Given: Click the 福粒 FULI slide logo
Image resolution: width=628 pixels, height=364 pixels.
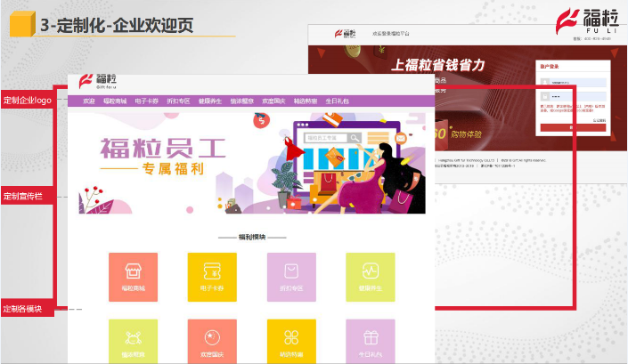Looking at the screenshot, I should pos(587,20).
